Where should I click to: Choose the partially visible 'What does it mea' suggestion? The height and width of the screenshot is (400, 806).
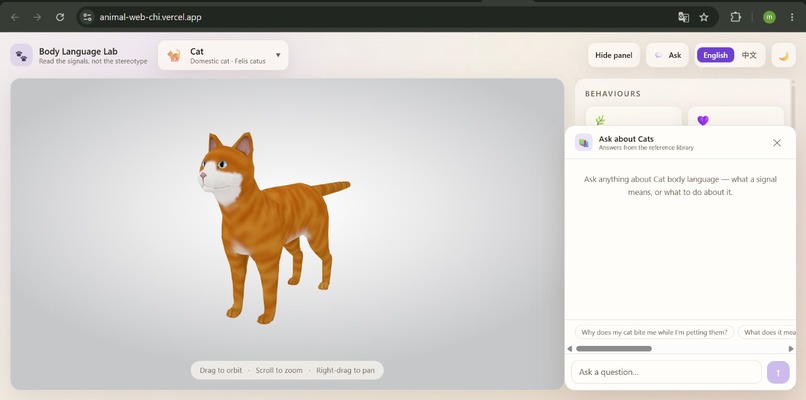(x=767, y=332)
